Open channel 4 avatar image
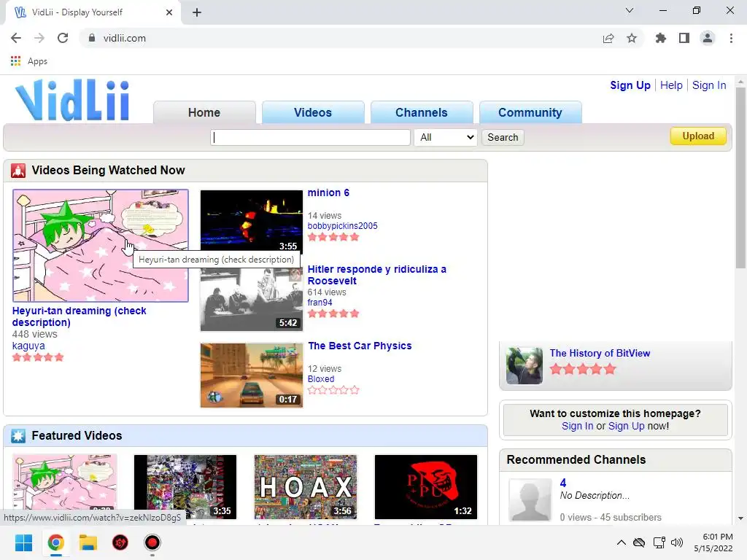747x560 pixels. (x=530, y=500)
